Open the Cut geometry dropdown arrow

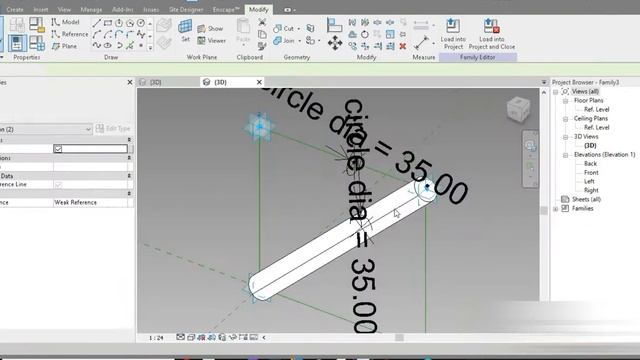(299, 29)
